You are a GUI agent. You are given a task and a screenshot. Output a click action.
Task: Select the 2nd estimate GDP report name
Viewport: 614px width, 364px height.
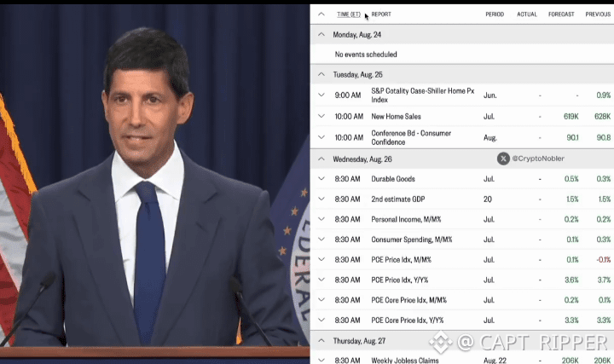[398, 199]
